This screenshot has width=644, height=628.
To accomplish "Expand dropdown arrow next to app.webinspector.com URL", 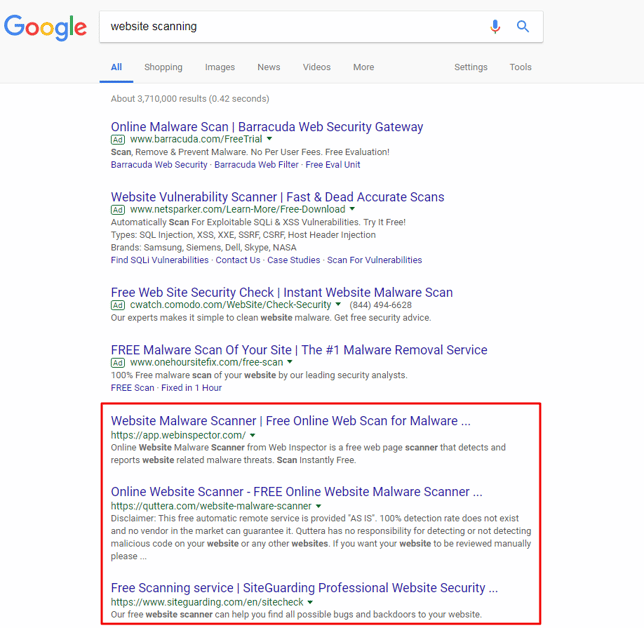I will point(253,435).
